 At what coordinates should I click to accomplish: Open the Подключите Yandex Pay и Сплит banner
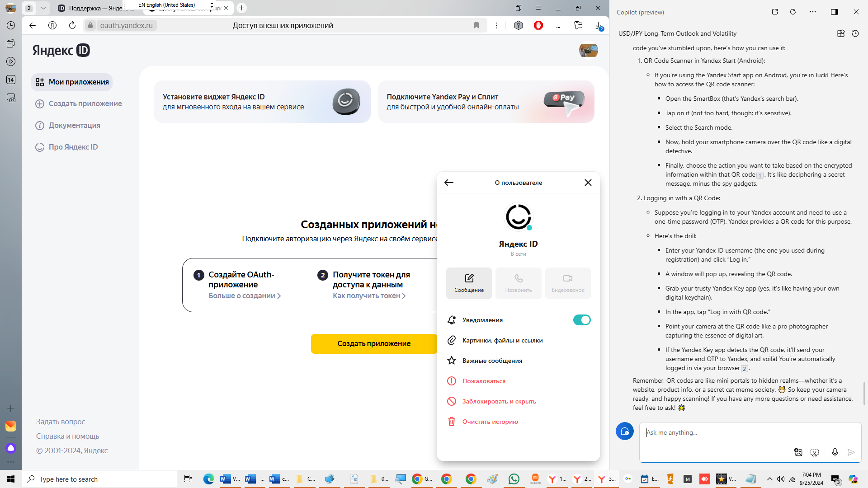[x=486, y=102]
